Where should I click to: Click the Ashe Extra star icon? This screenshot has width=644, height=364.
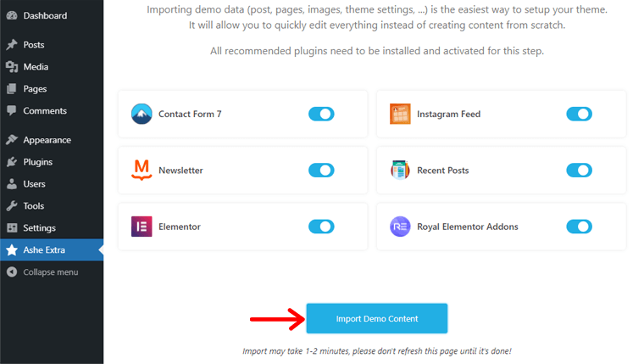(12, 250)
